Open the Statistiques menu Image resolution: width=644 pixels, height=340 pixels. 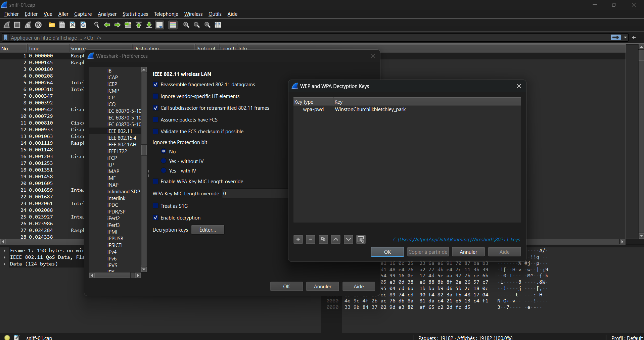[135, 14]
